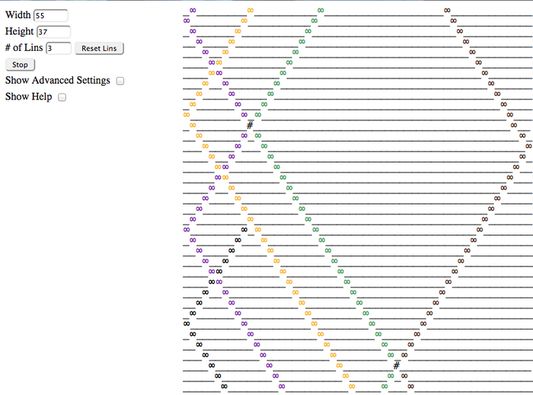Enable the Show Advanced Settings checkbox
This screenshot has width=533, height=395.
120,81
